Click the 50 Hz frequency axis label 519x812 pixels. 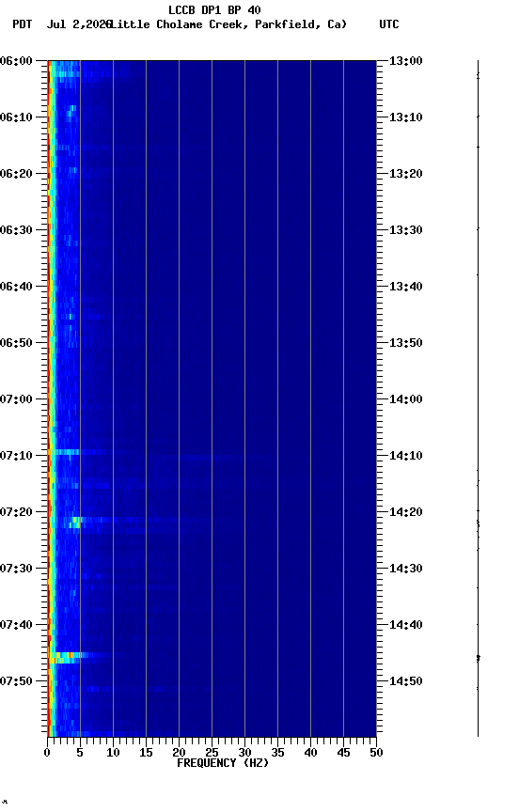pos(377,753)
